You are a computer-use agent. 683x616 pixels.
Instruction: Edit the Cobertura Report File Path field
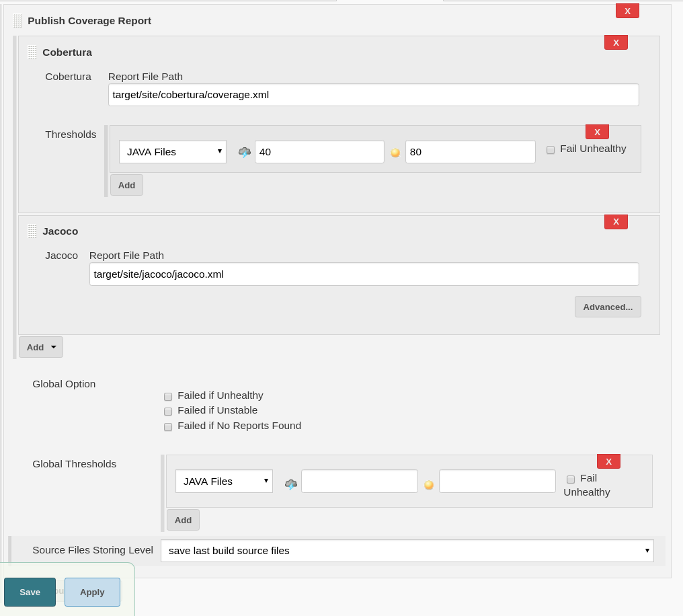click(373, 95)
